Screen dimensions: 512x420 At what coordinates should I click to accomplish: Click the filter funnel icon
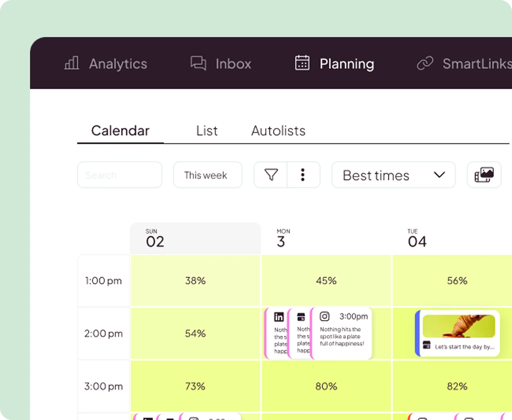tap(271, 175)
